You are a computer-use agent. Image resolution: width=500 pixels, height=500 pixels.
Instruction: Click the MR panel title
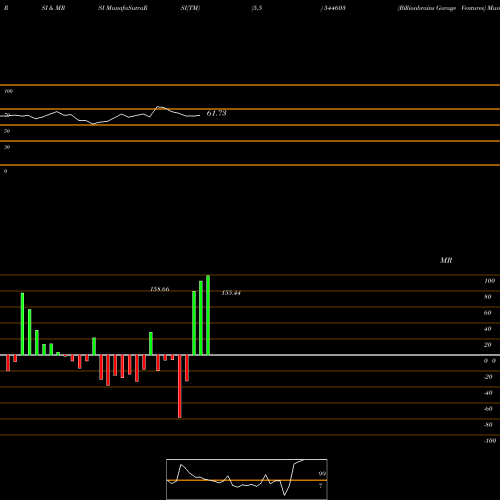point(446,260)
